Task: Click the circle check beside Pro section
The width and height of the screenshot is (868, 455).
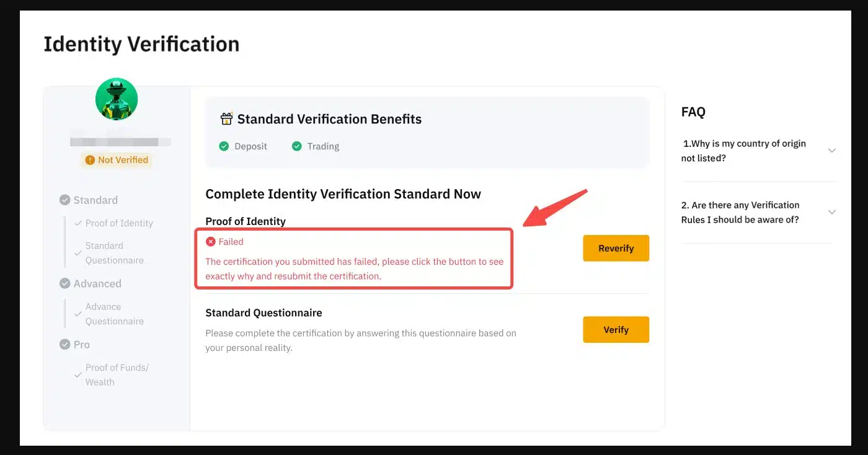Action: coord(64,344)
